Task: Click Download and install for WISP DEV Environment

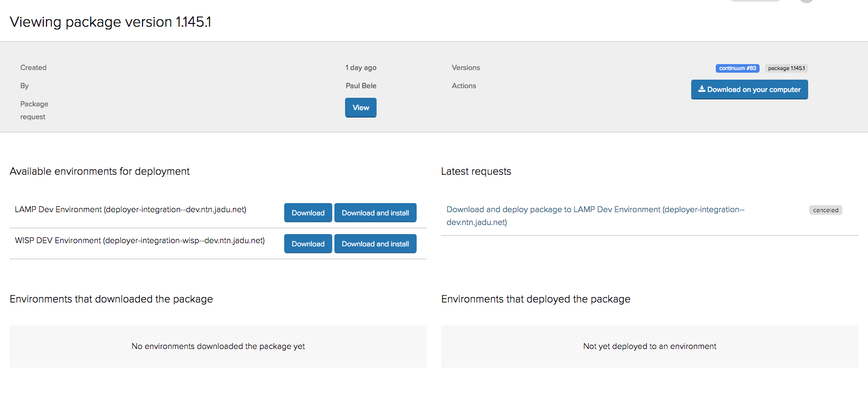Action: point(376,244)
